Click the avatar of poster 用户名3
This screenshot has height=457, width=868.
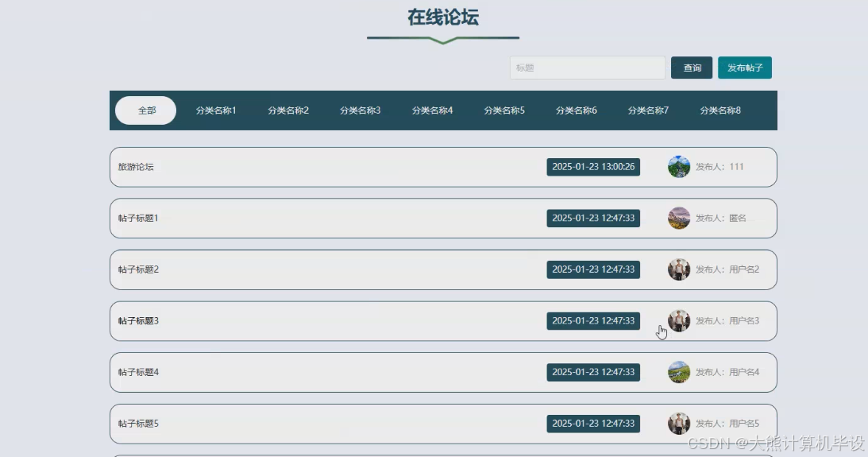click(x=679, y=321)
